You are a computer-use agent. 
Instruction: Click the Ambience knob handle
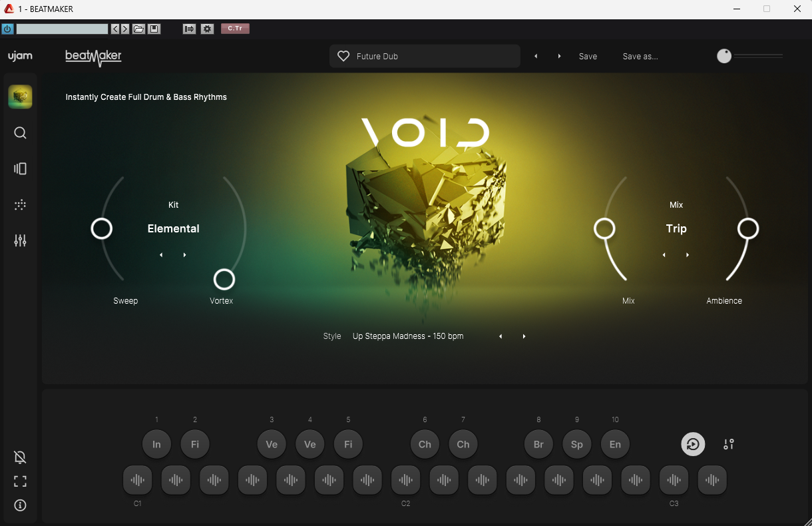coord(748,228)
